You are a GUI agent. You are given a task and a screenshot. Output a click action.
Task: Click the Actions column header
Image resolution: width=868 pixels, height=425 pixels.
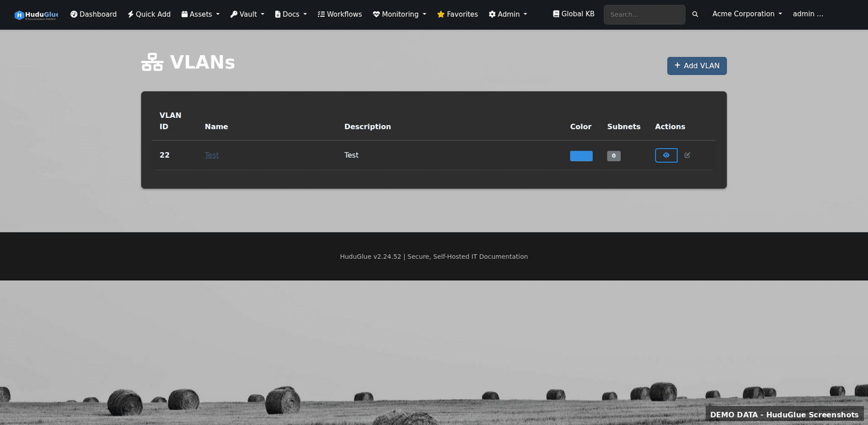[670, 127]
